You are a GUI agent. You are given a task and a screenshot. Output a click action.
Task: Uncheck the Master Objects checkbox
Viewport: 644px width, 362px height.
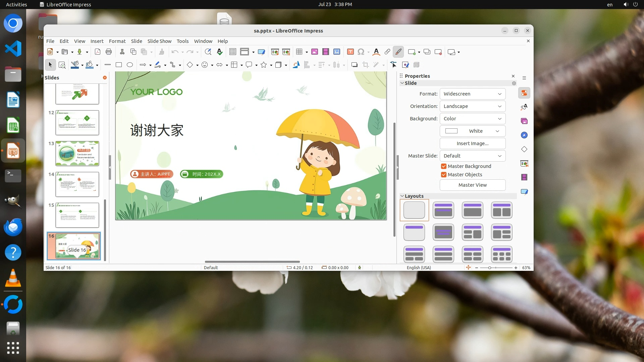coord(444,175)
